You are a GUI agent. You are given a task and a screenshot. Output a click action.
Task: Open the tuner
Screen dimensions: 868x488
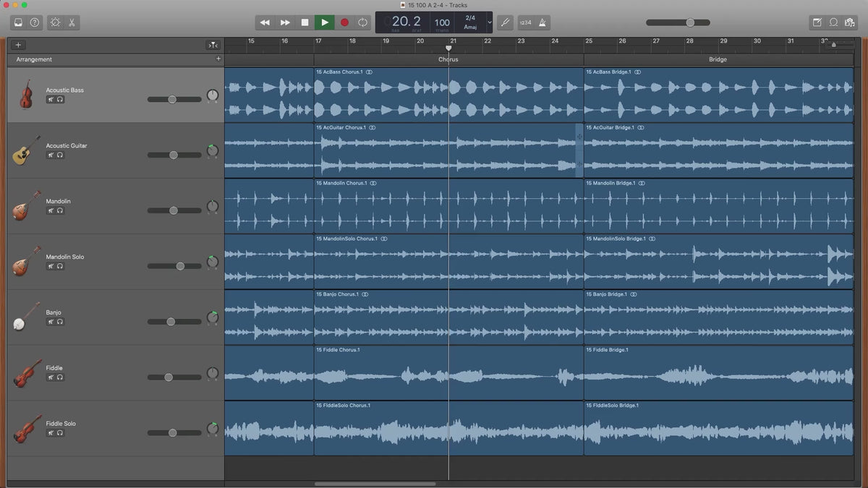click(x=505, y=22)
